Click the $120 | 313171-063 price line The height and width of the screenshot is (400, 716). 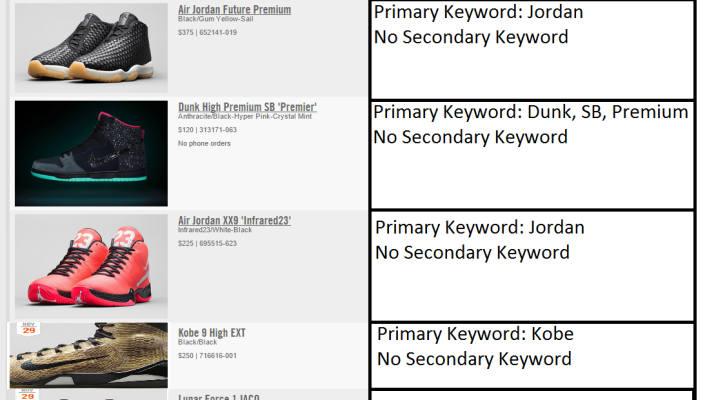(207, 129)
